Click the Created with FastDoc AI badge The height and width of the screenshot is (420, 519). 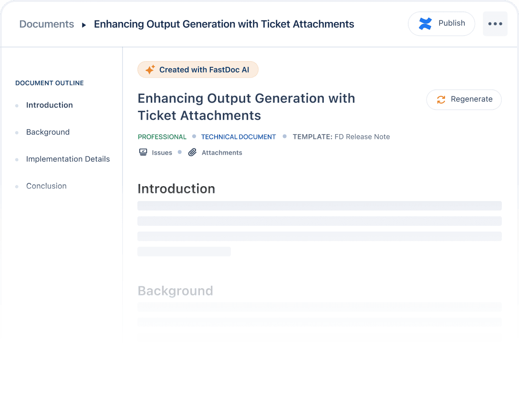(198, 70)
